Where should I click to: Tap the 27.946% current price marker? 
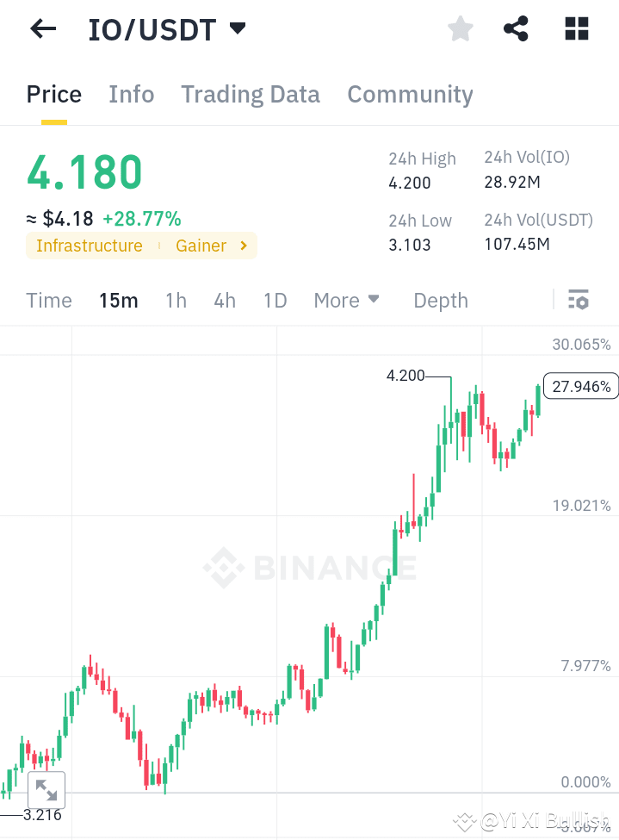click(x=580, y=386)
